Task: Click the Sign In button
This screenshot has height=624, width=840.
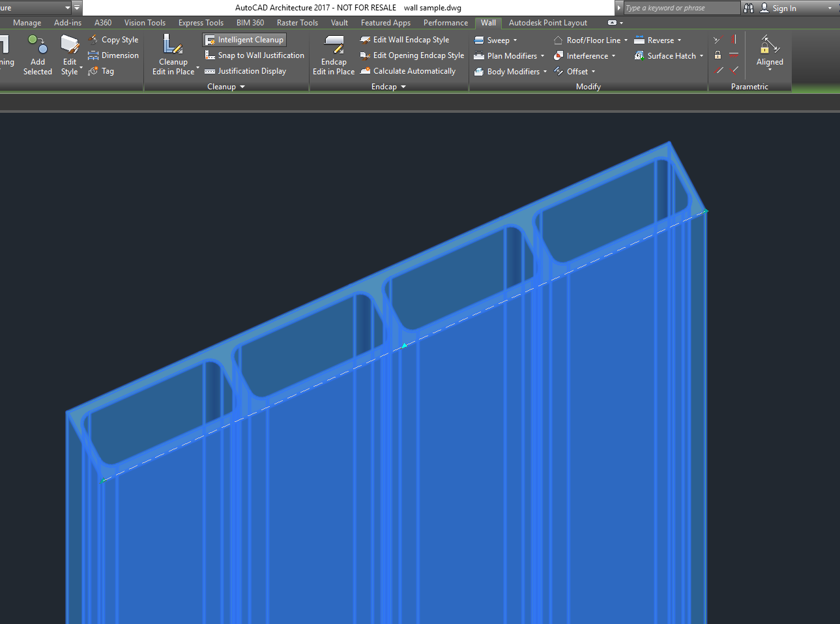Action: 783,8
